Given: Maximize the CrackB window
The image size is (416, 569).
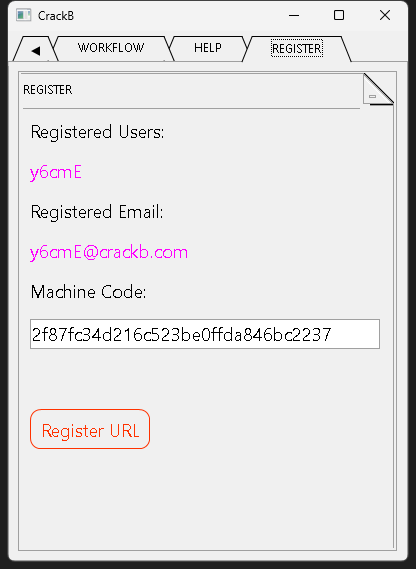Looking at the screenshot, I should point(339,16).
